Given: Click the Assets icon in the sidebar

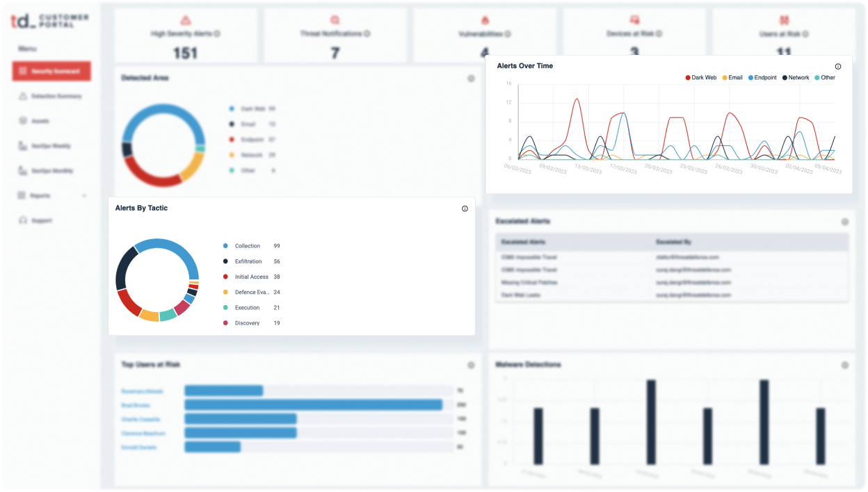Looking at the screenshot, I should click(x=23, y=121).
